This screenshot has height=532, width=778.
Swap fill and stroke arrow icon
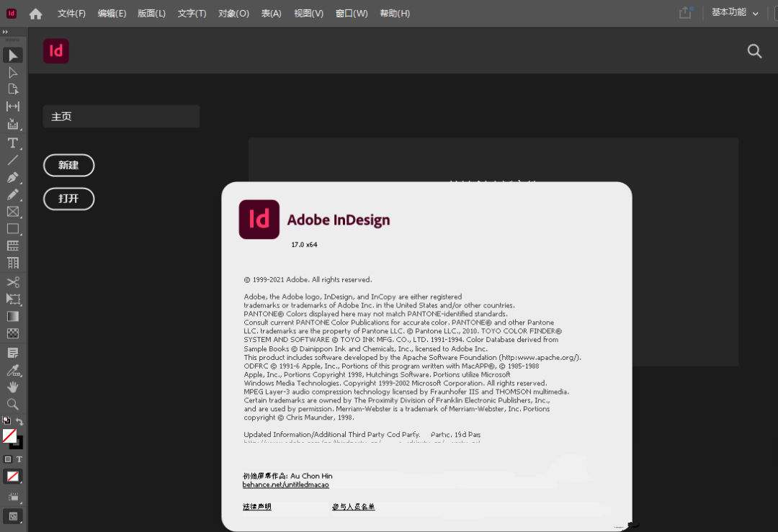(19, 421)
